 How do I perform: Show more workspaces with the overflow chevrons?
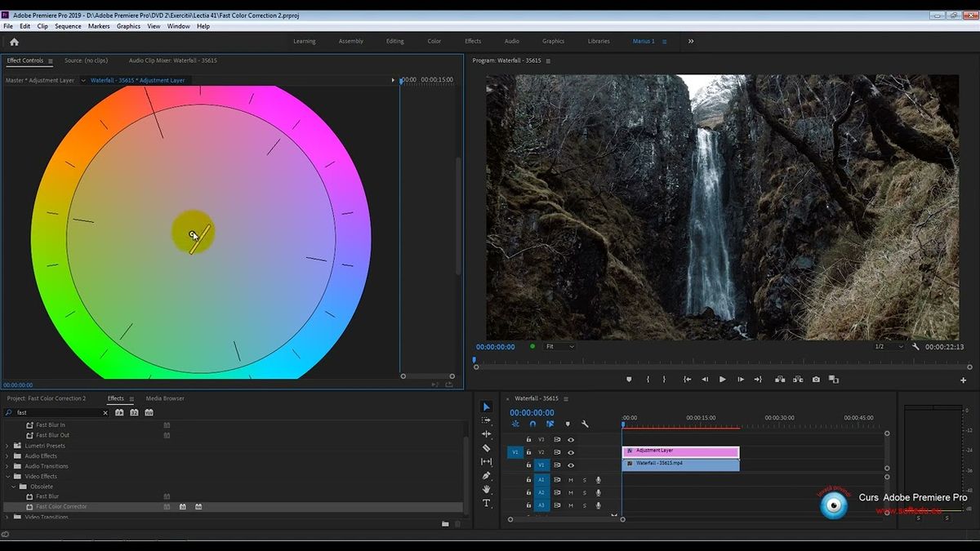(691, 42)
